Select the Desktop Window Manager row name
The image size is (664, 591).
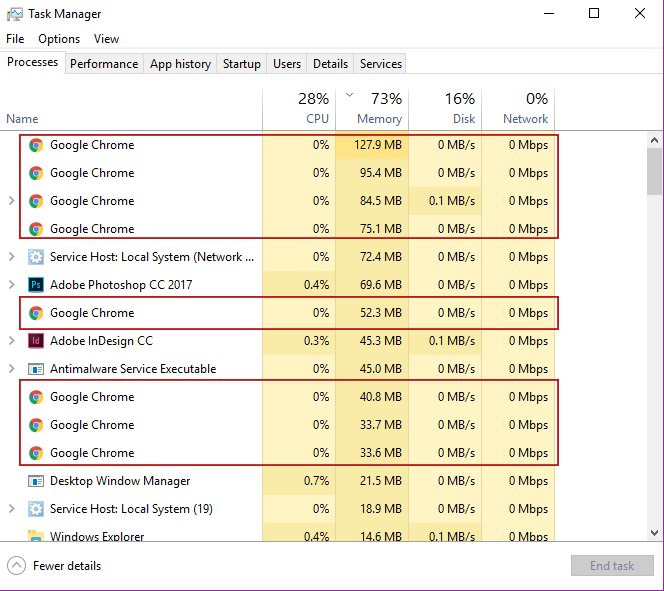point(120,481)
